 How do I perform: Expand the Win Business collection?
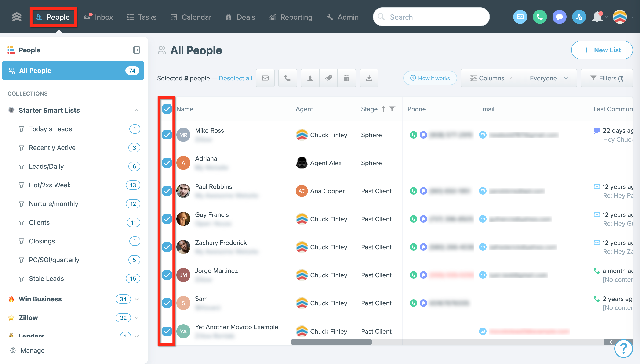136,299
